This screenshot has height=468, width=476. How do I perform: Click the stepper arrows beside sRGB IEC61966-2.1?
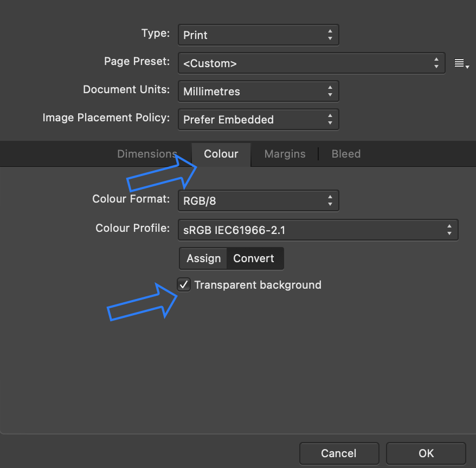click(x=449, y=230)
